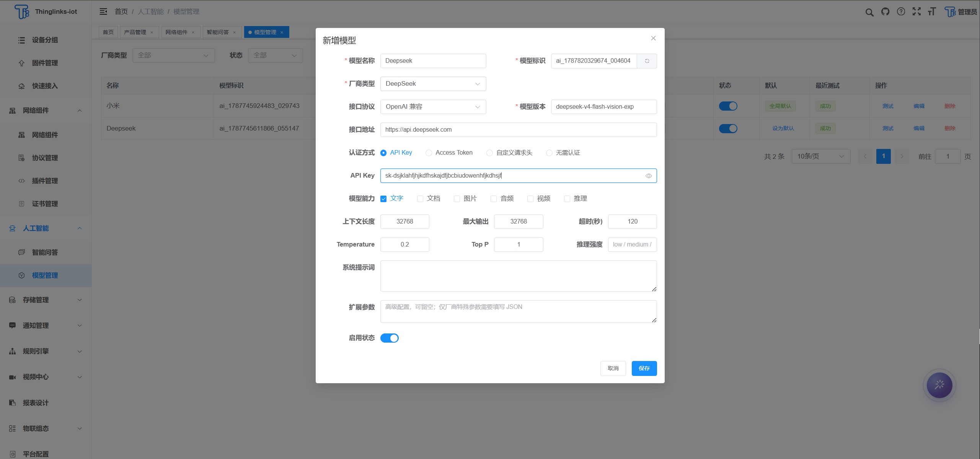
Task: Open 快速接入 in the sidebar
Action: point(46,86)
